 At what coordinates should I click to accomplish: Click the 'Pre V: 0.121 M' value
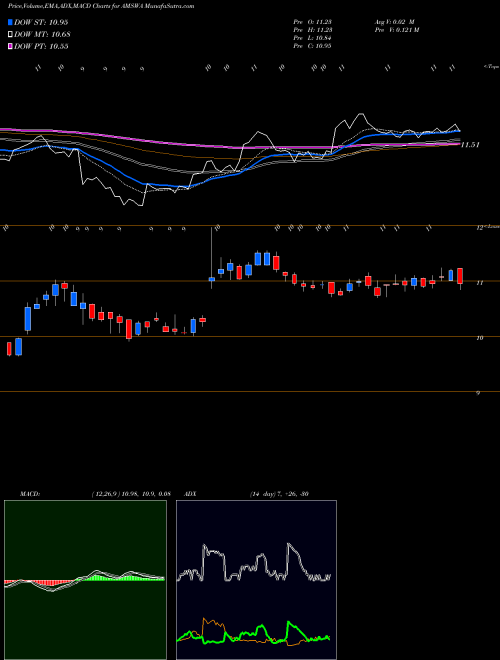click(x=397, y=30)
